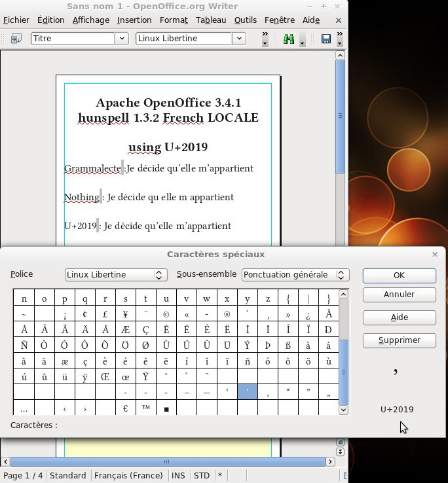The image size is (448, 483).
Task: Click the document vertical scrollbar thumb
Action: click(x=340, y=116)
